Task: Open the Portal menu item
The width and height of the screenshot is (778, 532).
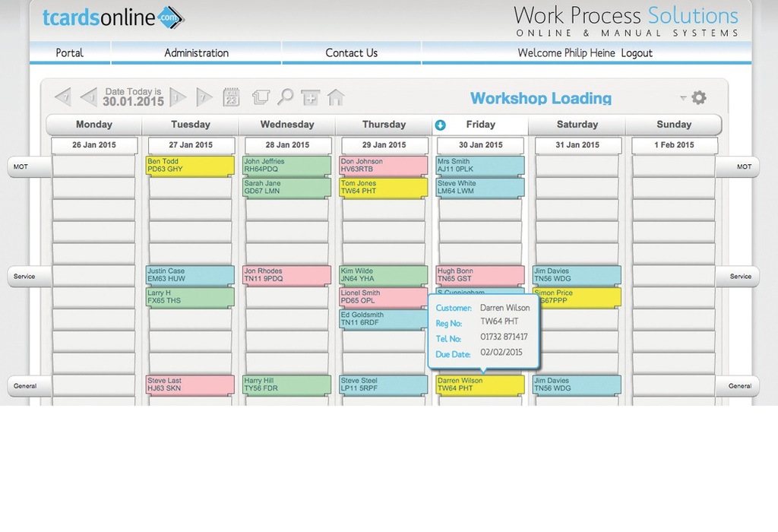Action: [x=70, y=53]
